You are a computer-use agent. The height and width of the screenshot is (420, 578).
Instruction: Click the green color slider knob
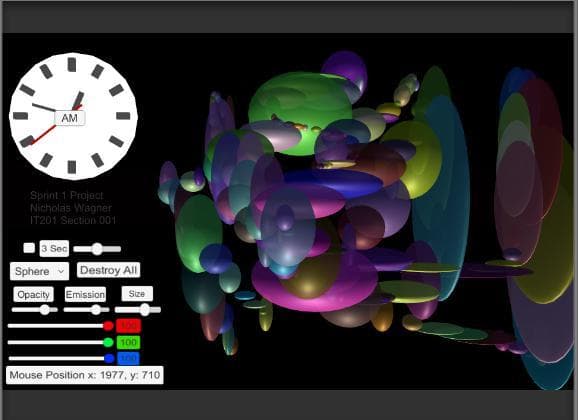tap(108, 343)
